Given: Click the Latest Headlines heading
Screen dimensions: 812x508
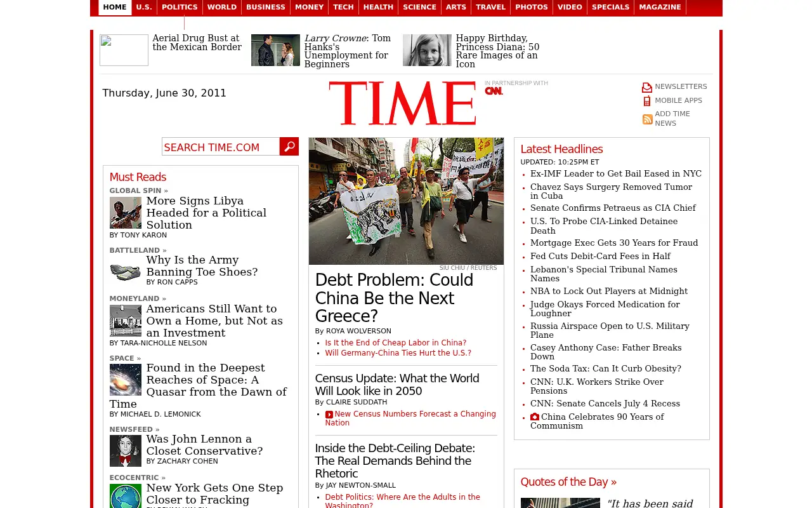Looking at the screenshot, I should 561,149.
